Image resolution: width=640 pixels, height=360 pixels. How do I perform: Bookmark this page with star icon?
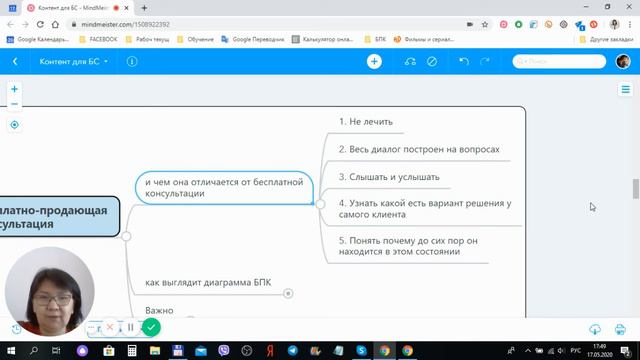(x=485, y=24)
